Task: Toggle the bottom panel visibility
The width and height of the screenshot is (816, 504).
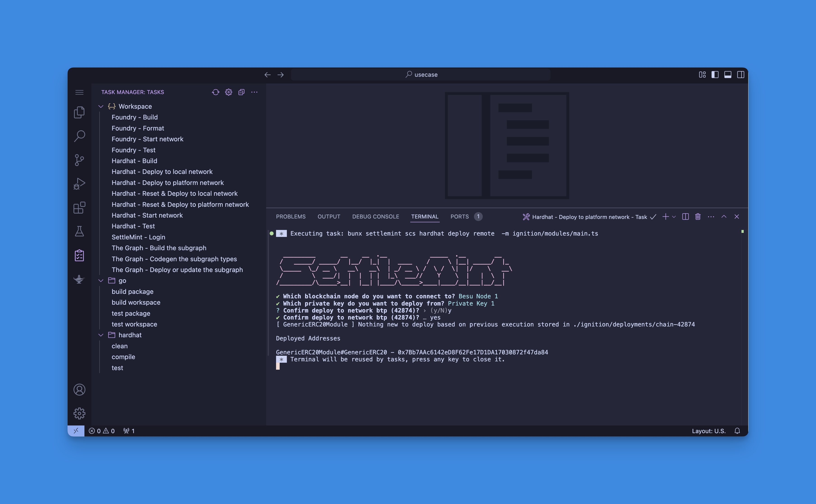Action: [728, 75]
